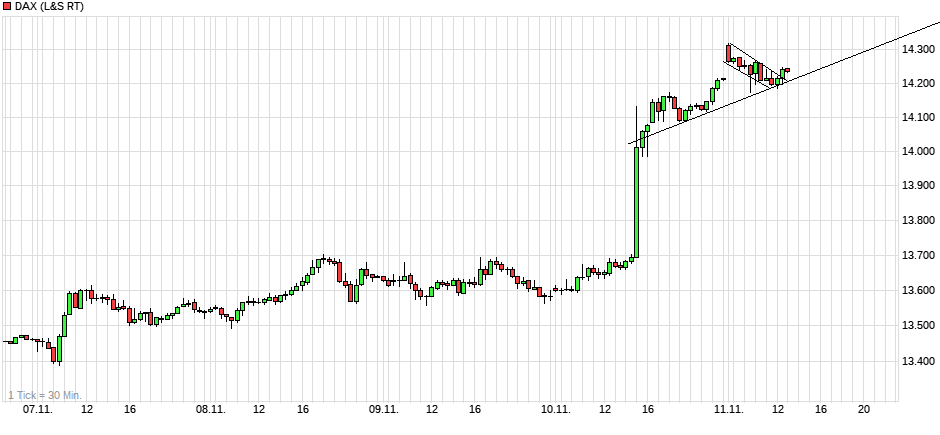Select the '1 Tick = 30 Min.' note
The image size is (940, 435).
pos(45,395)
